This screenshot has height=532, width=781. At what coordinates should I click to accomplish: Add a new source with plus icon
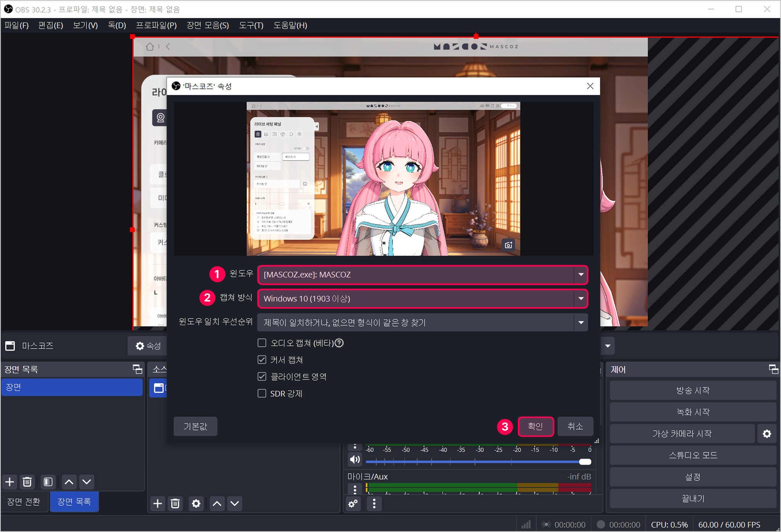157,504
